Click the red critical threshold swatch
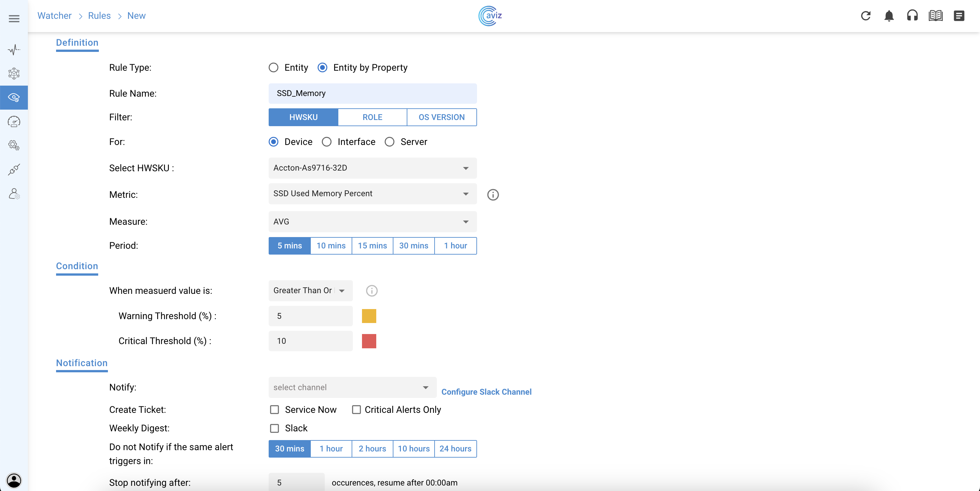980x491 pixels. coord(369,341)
